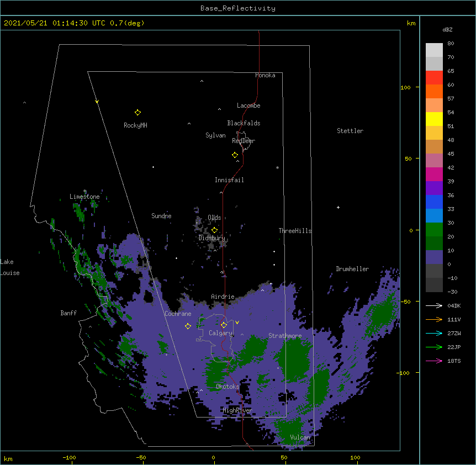Image resolution: width=476 pixels, height=465 pixels.
Task: Click the Strathmore label
Action: click(x=285, y=336)
